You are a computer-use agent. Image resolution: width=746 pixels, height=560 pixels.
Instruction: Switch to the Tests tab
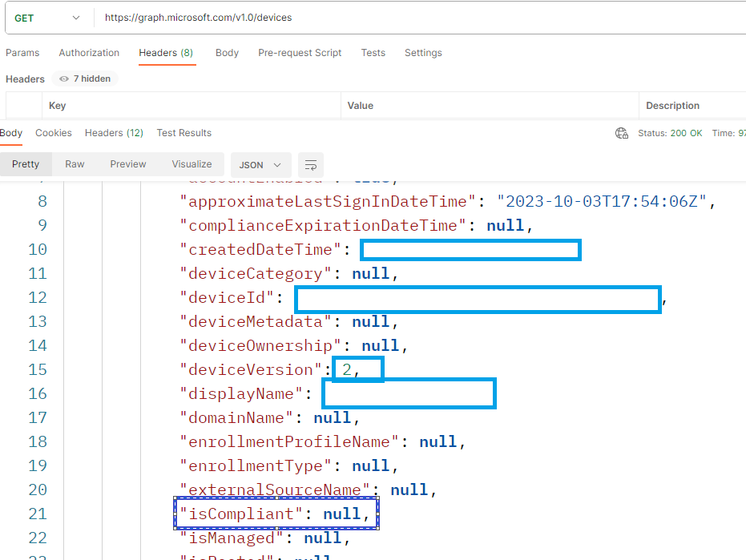click(x=373, y=53)
